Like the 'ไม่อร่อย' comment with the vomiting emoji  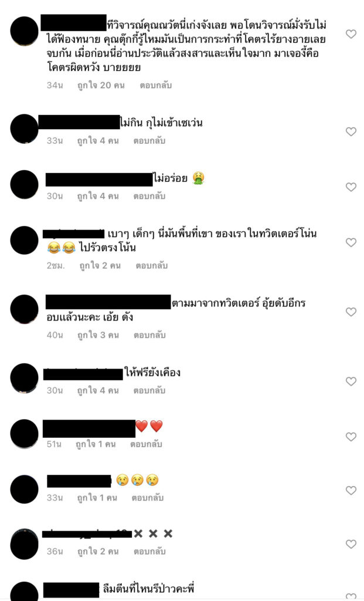click(351, 187)
